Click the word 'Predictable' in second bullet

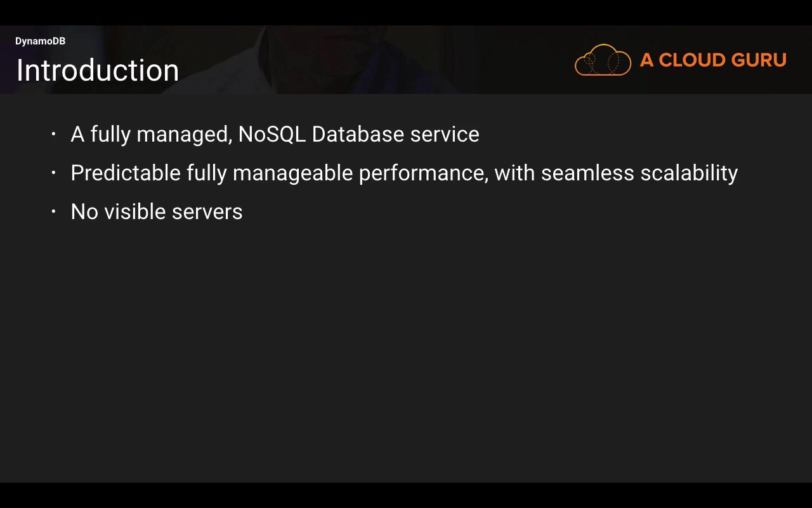(126, 173)
